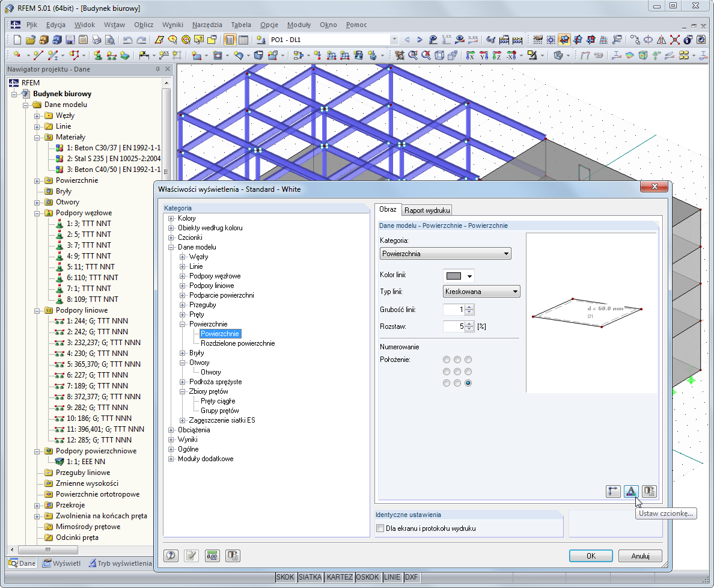Click the Save floppy disk icon
The height and width of the screenshot is (588, 714).
point(70,40)
